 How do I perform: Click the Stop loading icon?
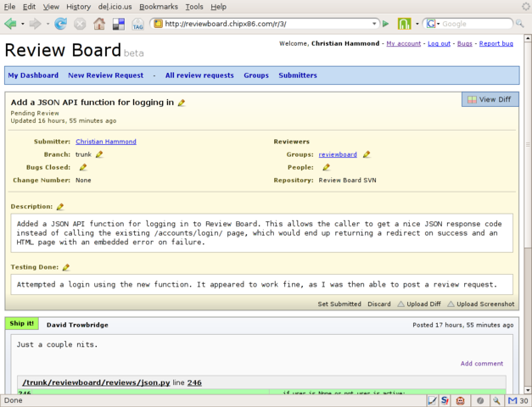point(80,24)
